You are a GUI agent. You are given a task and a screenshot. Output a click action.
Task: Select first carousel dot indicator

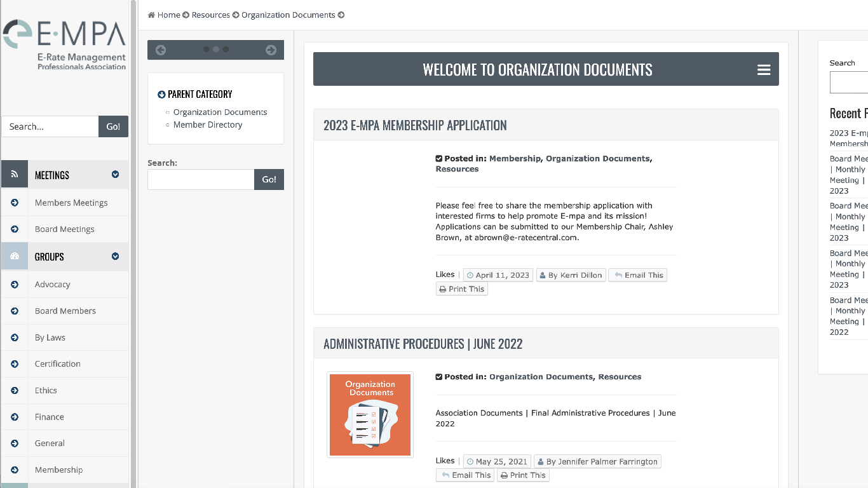[207, 50]
